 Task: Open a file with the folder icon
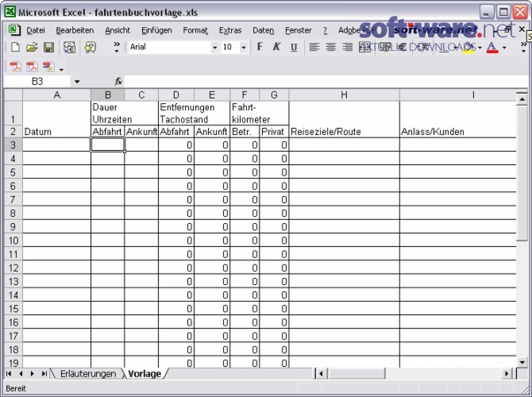[x=32, y=47]
